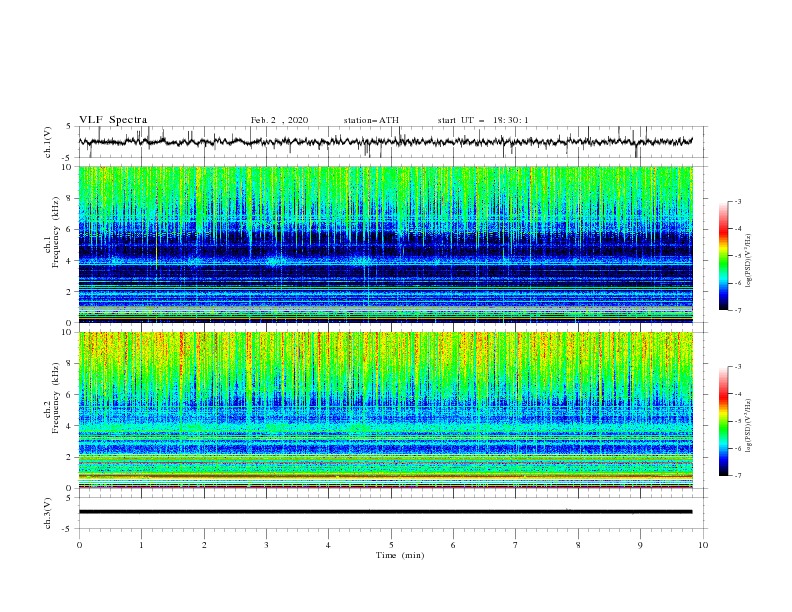Click time axis tick label "5"
This screenshot has width=792, height=612.
(391, 545)
